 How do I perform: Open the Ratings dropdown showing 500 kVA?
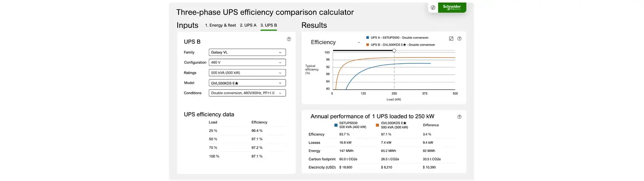pyautogui.click(x=247, y=73)
